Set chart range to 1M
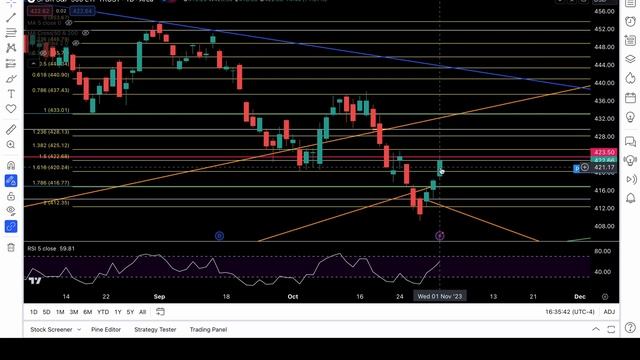The height and width of the screenshot is (360, 640). [60, 312]
